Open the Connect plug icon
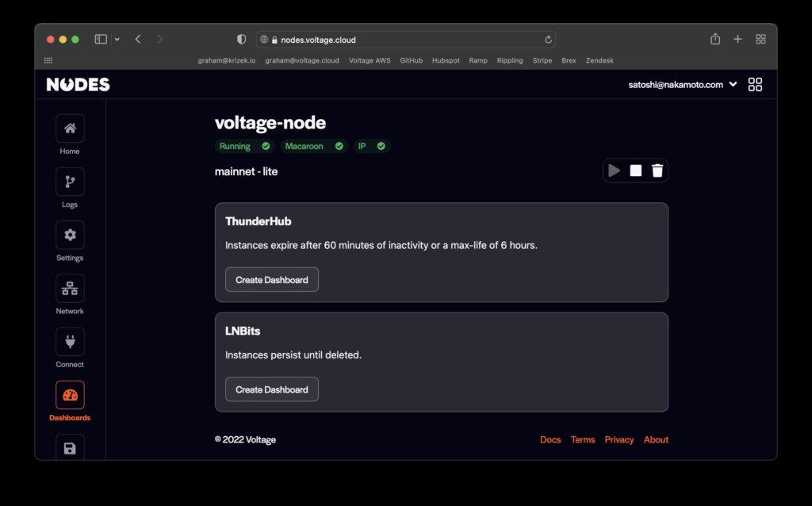This screenshot has width=812, height=506. coord(70,342)
